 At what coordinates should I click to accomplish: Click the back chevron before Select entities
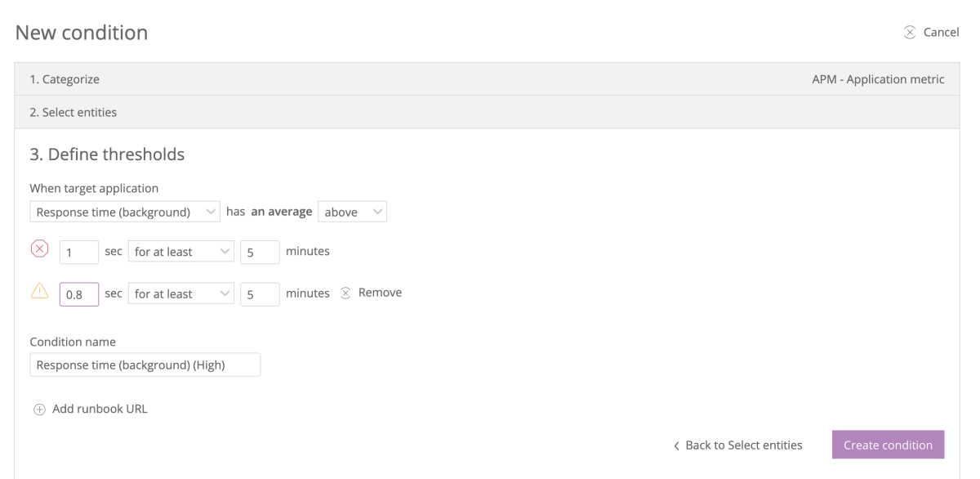tap(676, 445)
